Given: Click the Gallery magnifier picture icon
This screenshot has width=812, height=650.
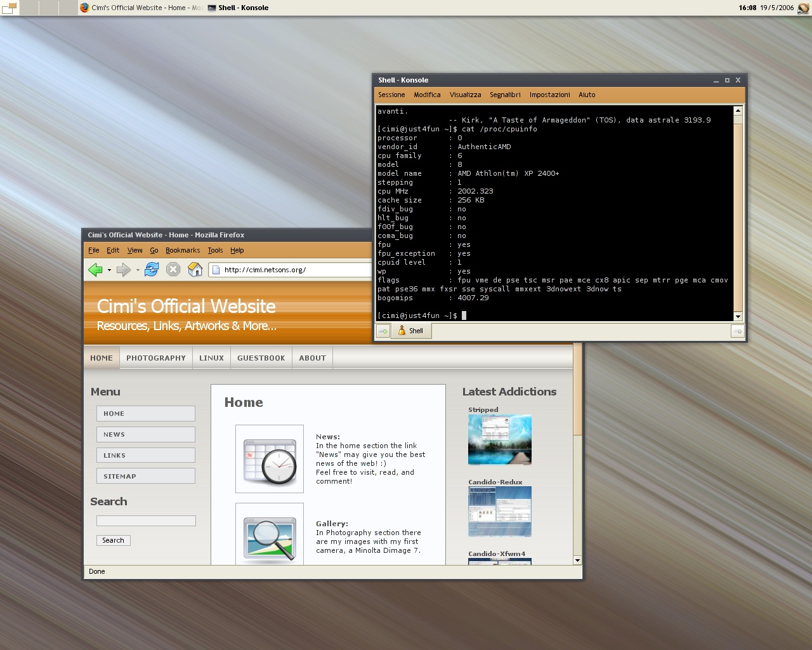Looking at the screenshot, I should (x=270, y=534).
